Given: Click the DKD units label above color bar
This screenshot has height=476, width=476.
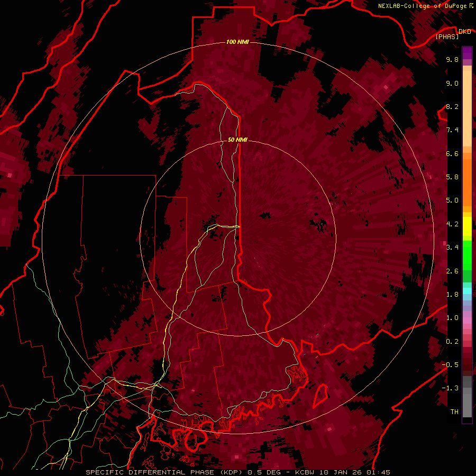Looking at the screenshot, I should coord(464,32).
